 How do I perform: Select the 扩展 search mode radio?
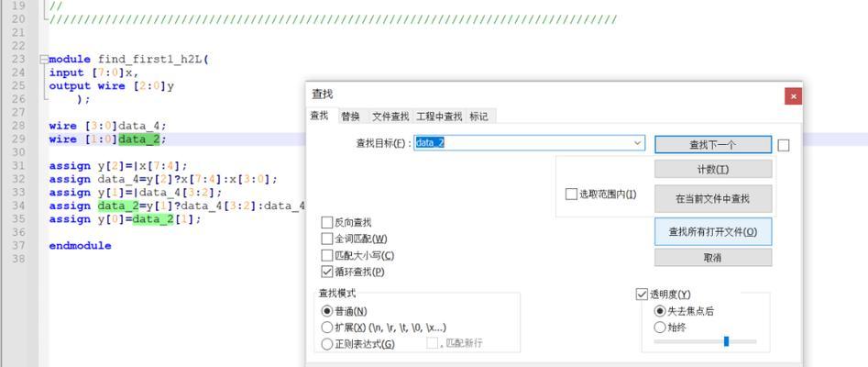coord(327,327)
